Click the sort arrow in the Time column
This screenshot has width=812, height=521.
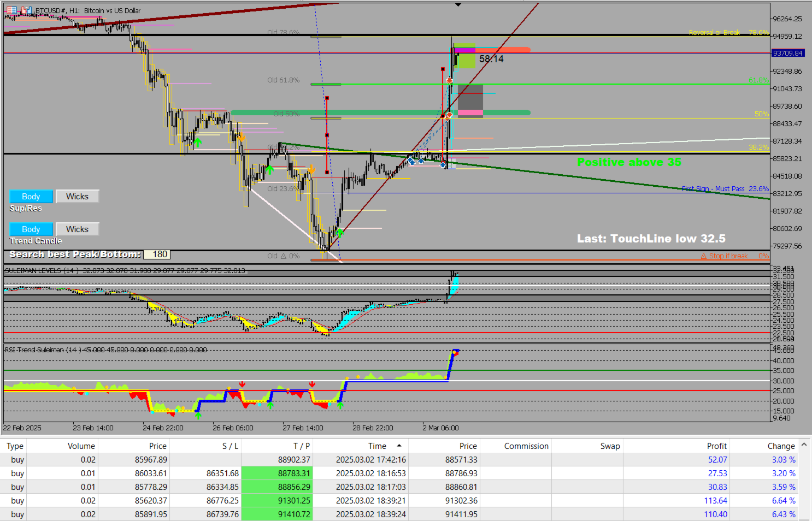coord(399,446)
